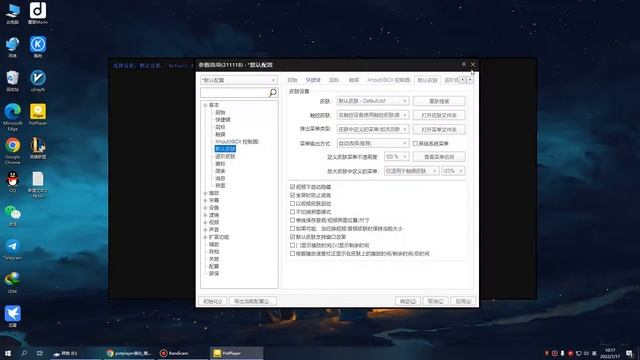Screen dimensions: 640x360
Task: Open the Microsoft Edge desktop icon
Action: (x=13, y=116)
